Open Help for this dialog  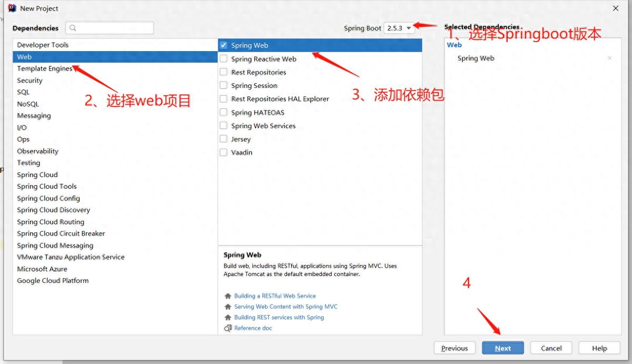[599, 348]
